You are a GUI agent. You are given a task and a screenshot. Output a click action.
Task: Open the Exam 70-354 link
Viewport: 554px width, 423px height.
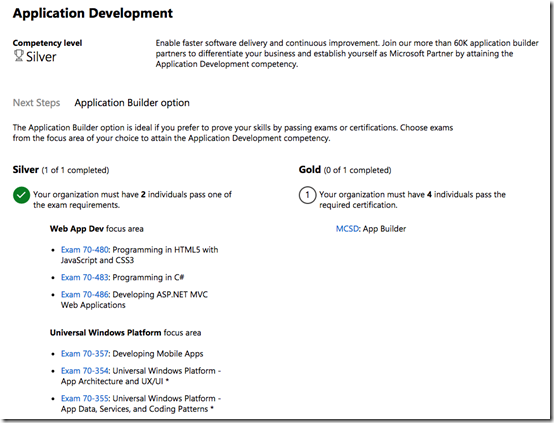pos(84,371)
